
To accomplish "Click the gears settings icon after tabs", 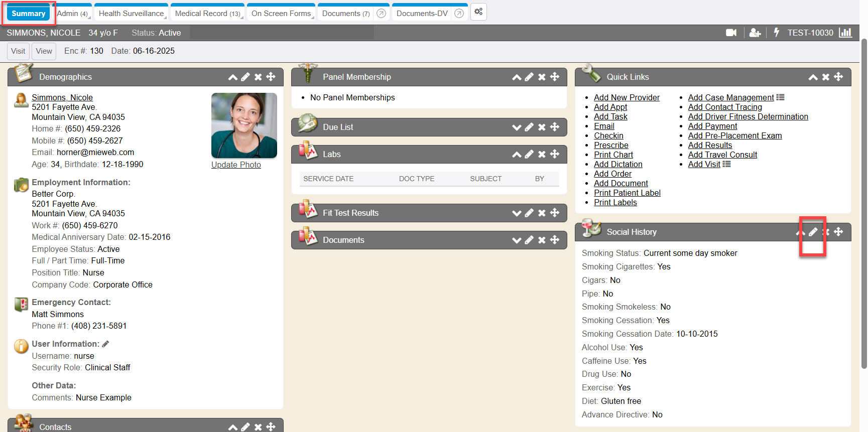I will pyautogui.click(x=478, y=12).
